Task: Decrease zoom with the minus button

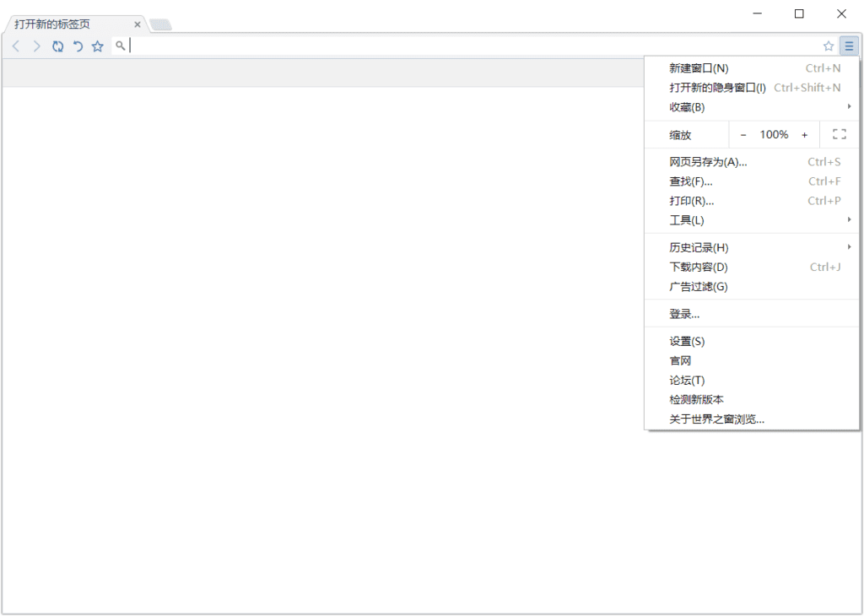Action: [743, 135]
